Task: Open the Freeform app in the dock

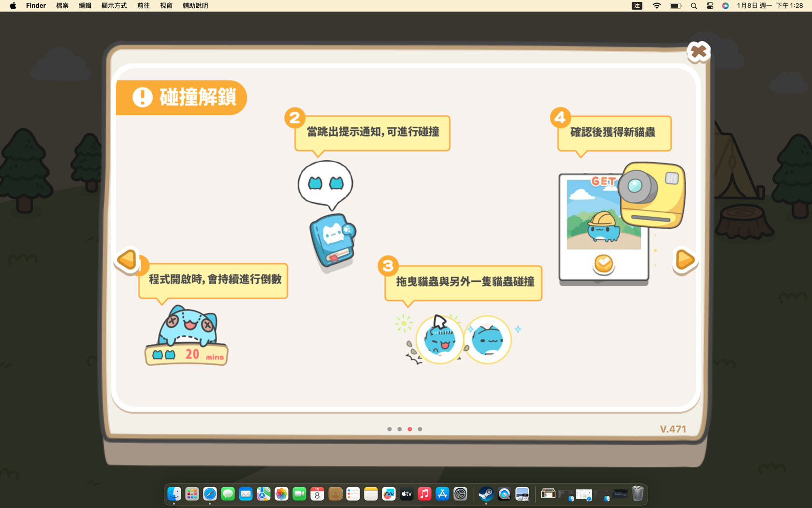Action: 389,494
